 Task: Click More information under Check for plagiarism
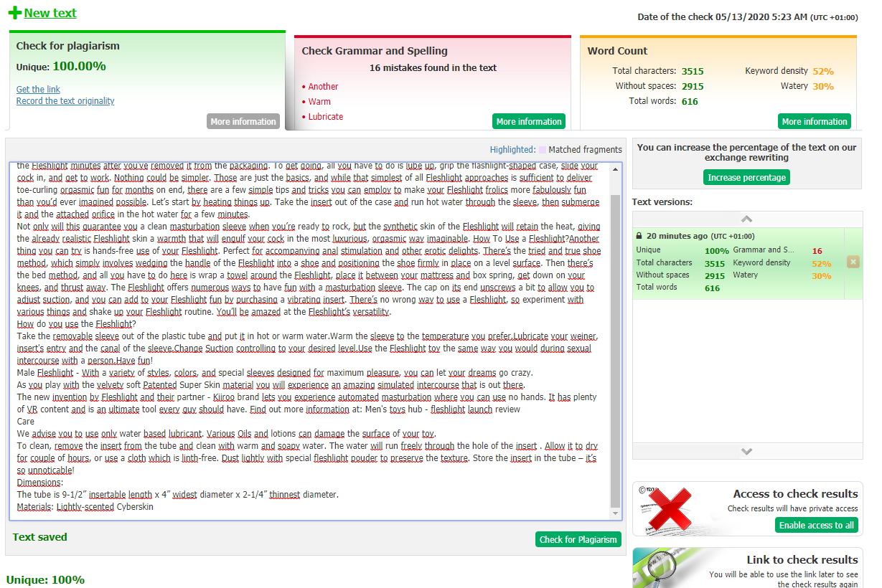[x=243, y=121]
